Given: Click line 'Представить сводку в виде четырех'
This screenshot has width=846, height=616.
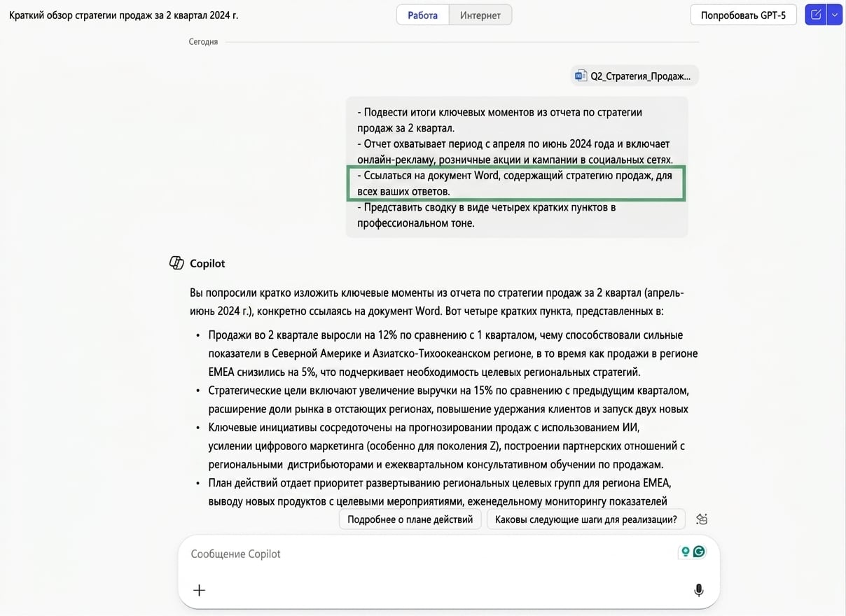Looking at the screenshot, I should pyautogui.click(x=486, y=215).
